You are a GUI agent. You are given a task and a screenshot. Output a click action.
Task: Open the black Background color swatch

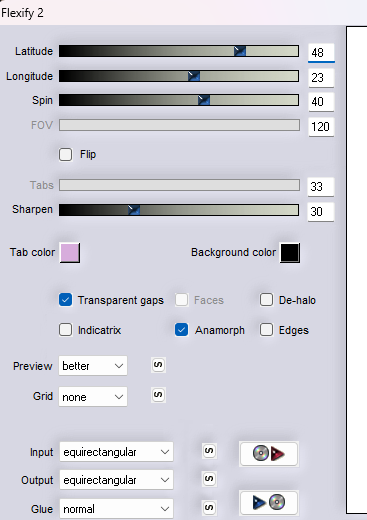coord(290,253)
